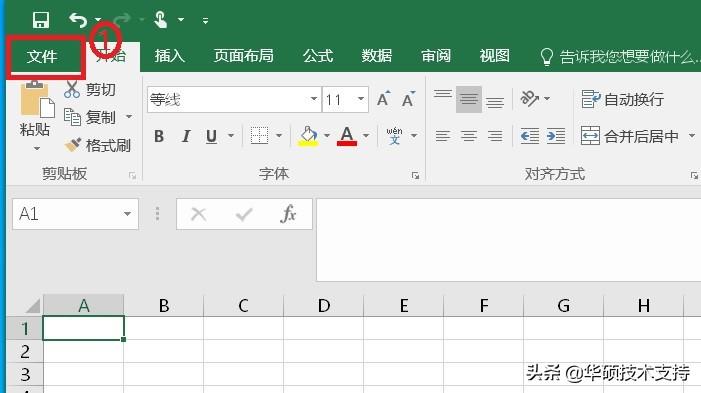Viewport: 701px width, 393px height.
Task: Toggle italic formatting
Action: coord(186,136)
